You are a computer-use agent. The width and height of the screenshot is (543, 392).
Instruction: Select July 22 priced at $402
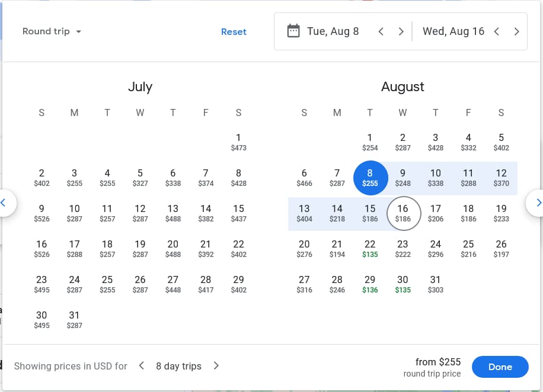point(239,249)
